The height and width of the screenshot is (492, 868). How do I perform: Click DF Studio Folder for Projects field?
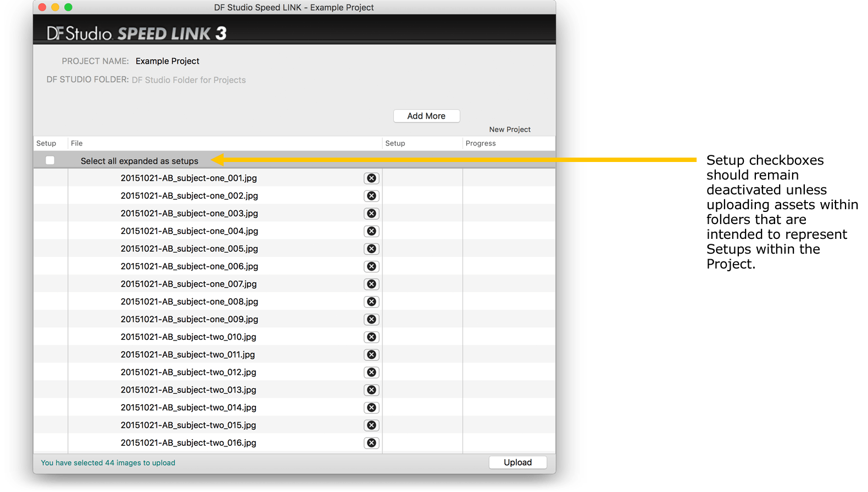(188, 80)
